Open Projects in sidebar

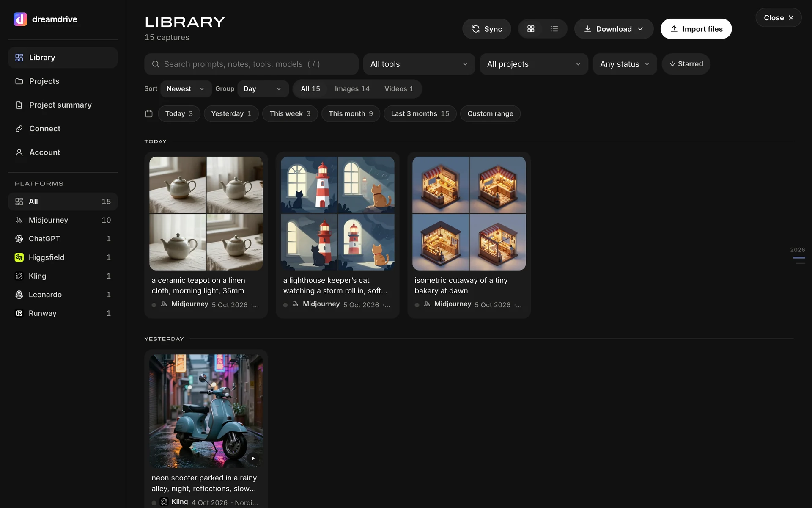click(63, 81)
